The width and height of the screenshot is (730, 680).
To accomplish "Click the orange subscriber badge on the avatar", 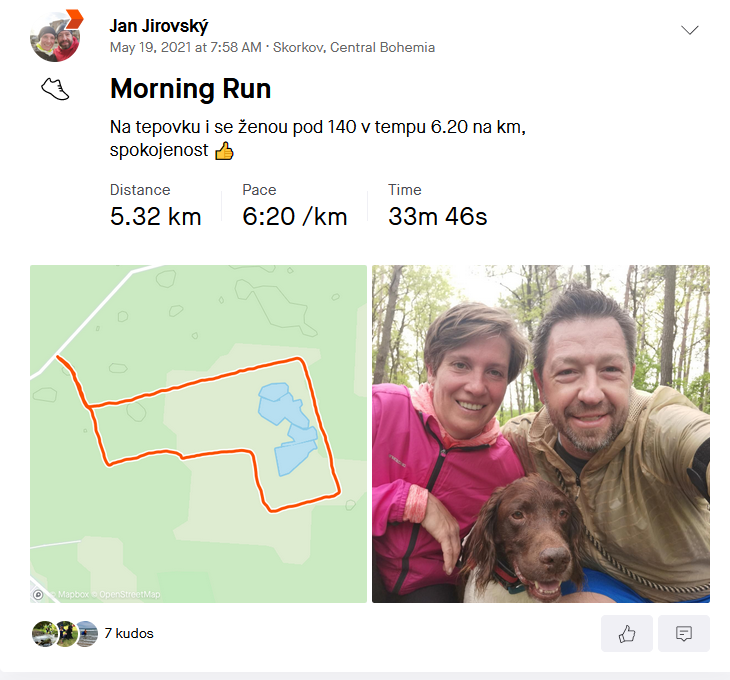I will [74, 19].
